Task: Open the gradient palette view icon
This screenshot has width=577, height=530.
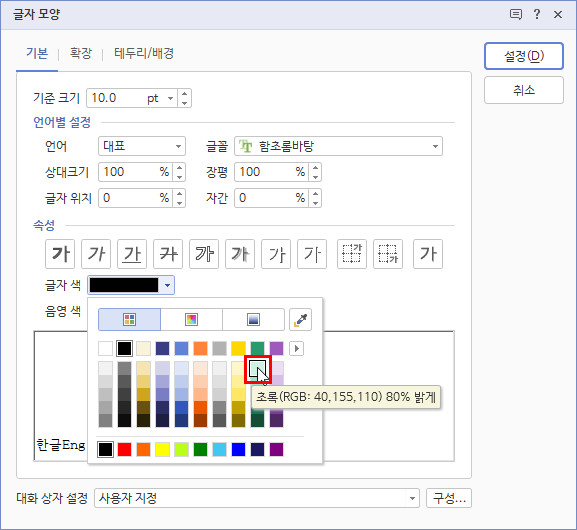Action: pyautogui.click(x=254, y=319)
